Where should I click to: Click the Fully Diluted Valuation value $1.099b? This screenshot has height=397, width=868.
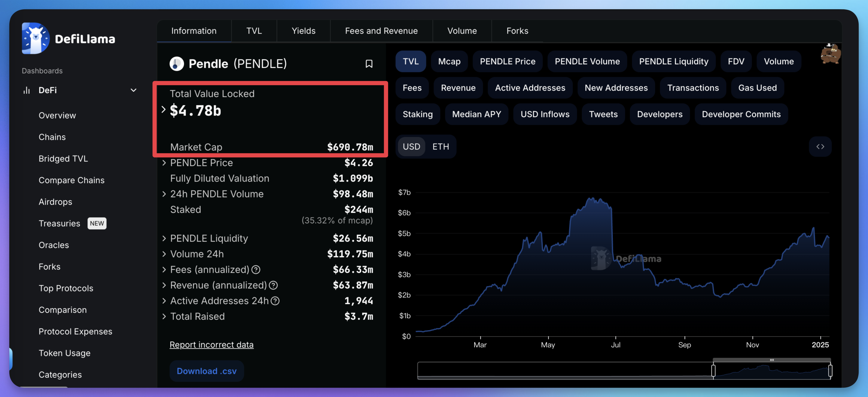coord(353,178)
